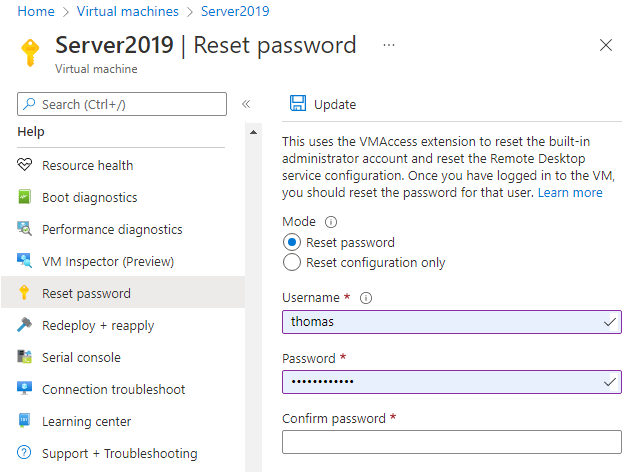Click the Username info icon
Image resolution: width=636 pixels, height=472 pixels.
[x=365, y=298]
